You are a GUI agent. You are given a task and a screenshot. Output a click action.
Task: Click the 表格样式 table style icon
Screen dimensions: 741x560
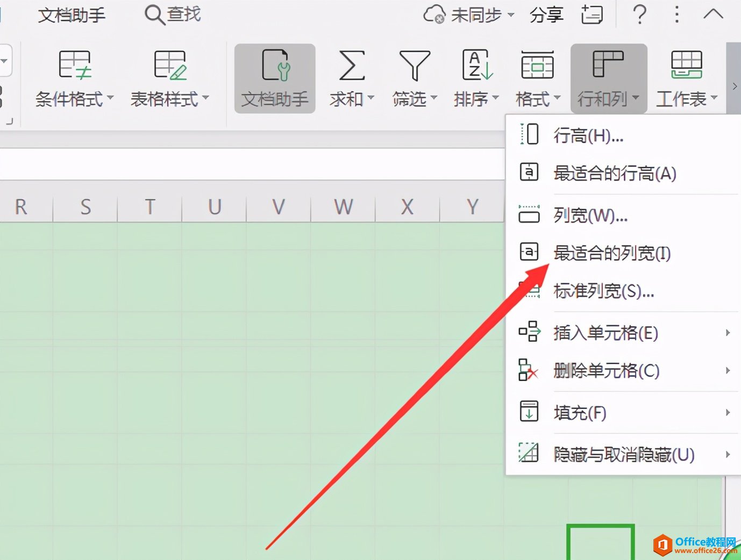170,65
